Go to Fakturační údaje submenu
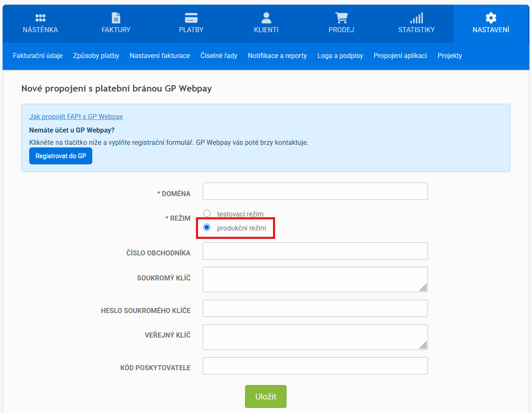This screenshot has height=413, width=532. point(38,55)
